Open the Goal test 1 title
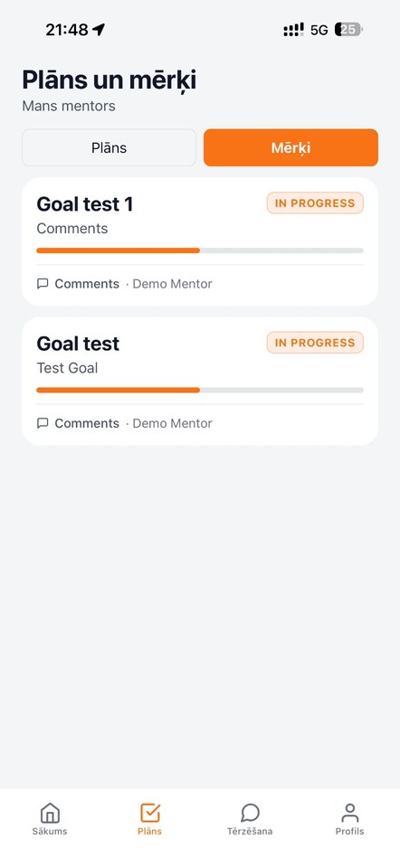Viewport: 400px width, 868px height. pyautogui.click(x=85, y=204)
